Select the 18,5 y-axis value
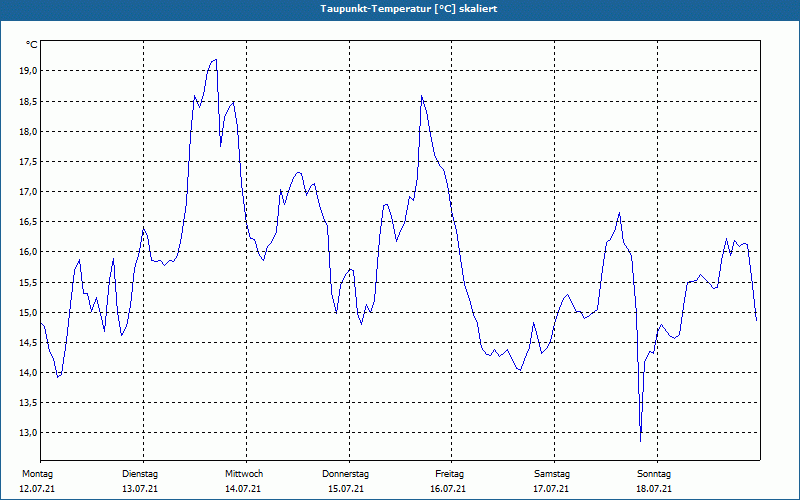 click(x=28, y=102)
